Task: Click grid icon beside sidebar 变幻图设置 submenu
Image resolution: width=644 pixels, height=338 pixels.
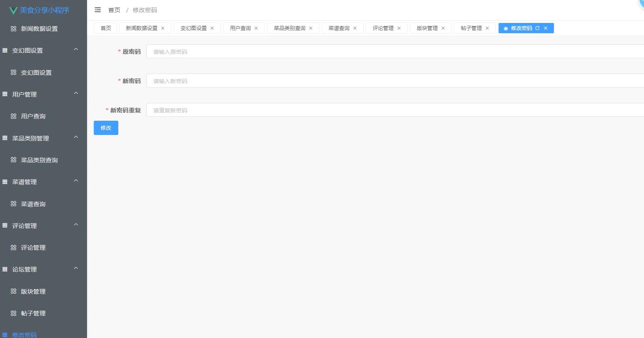Action: (x=13, y=72)
